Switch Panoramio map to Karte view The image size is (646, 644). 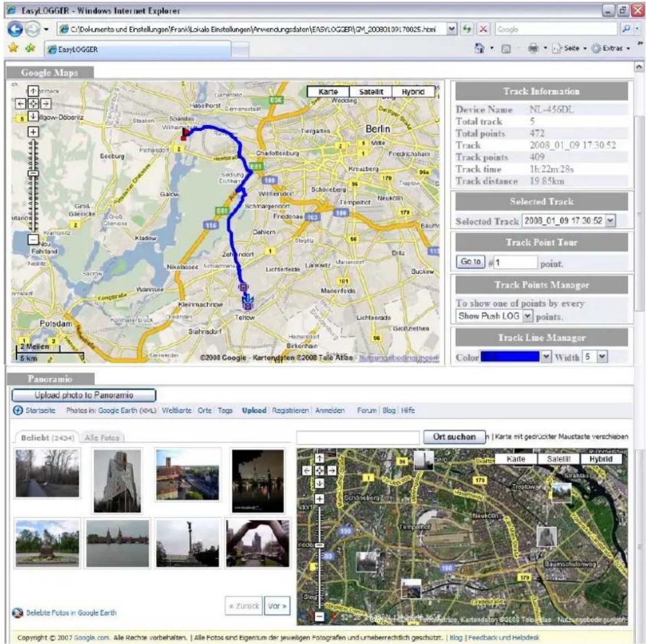(x=516, y=459)
